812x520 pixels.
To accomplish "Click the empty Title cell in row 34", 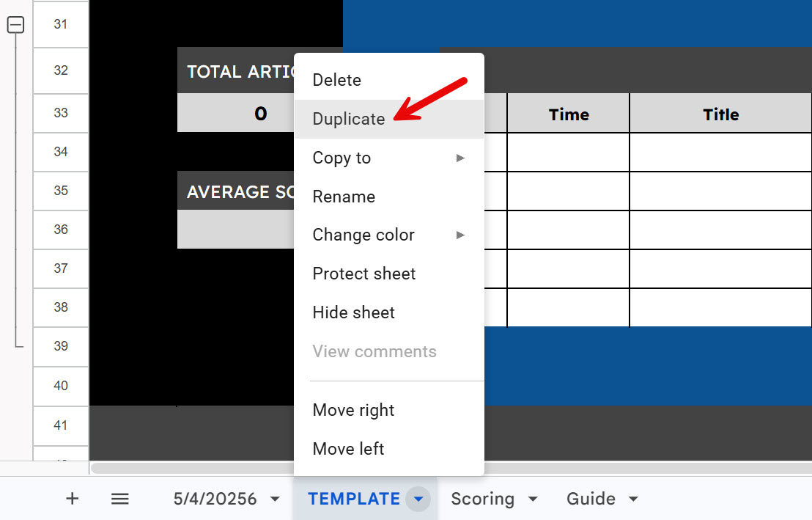I will pyautogui.click(x=720, y=152).
